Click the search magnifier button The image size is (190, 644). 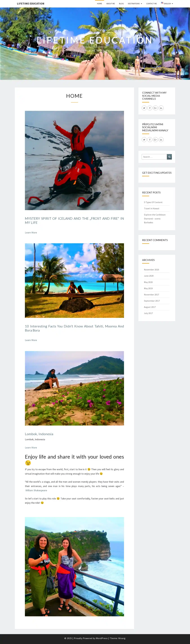click(x=169, y=157)
